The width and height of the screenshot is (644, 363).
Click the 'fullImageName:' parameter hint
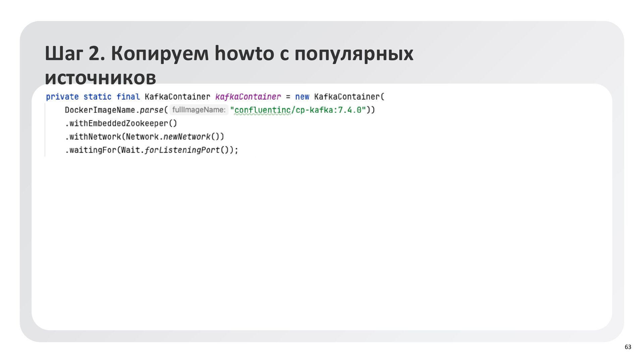click(199, 110)
